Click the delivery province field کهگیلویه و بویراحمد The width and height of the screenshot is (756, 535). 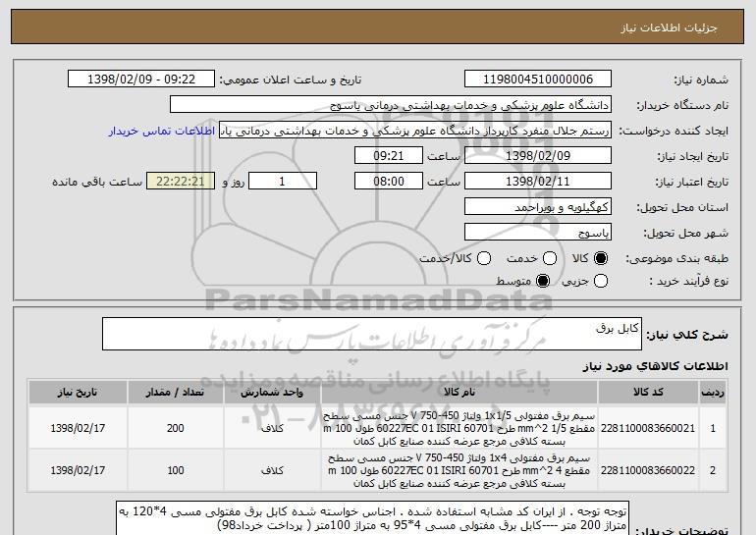(538, 207)
